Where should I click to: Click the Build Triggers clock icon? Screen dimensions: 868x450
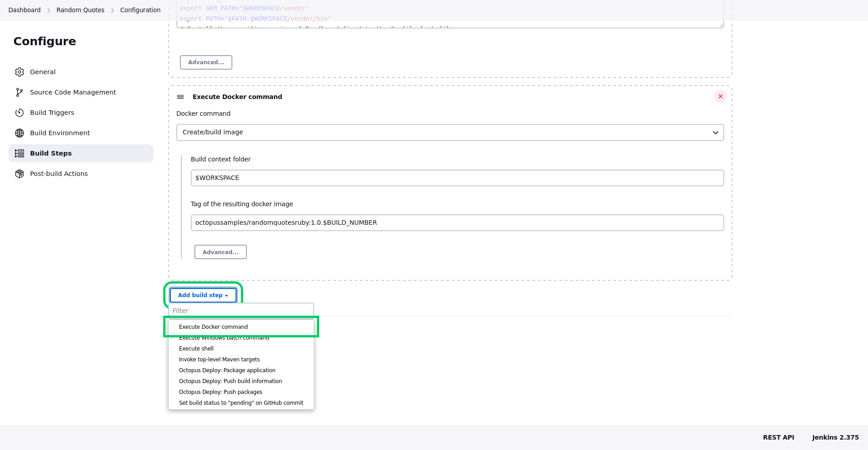pos(19,113)
